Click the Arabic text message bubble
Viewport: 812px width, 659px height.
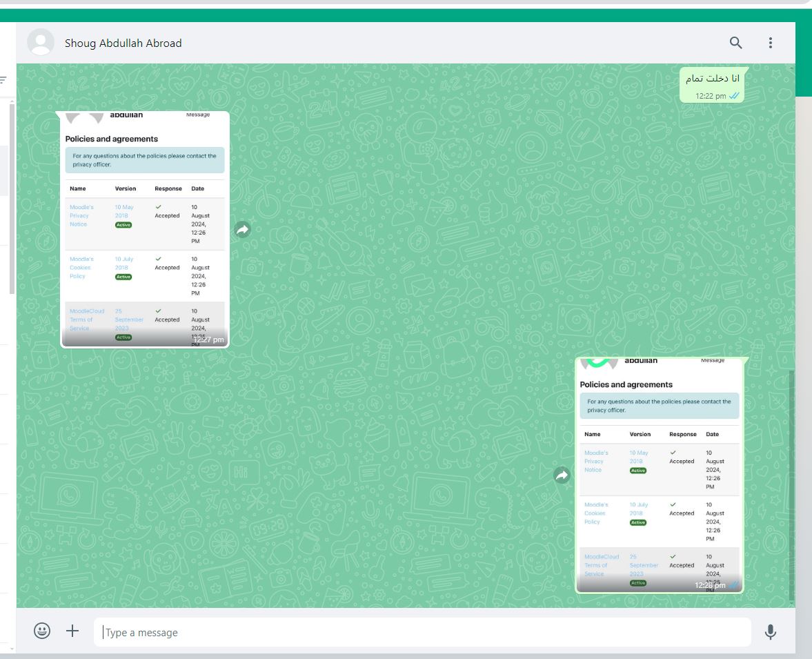(712, 85)
